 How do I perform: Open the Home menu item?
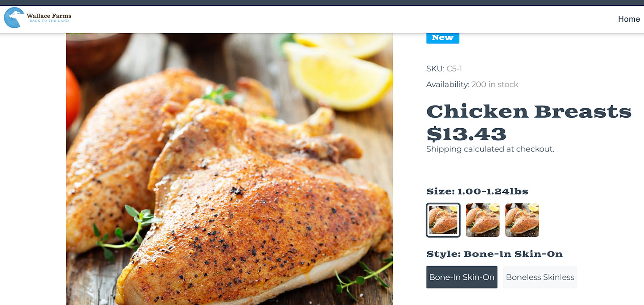pos(629,19)
